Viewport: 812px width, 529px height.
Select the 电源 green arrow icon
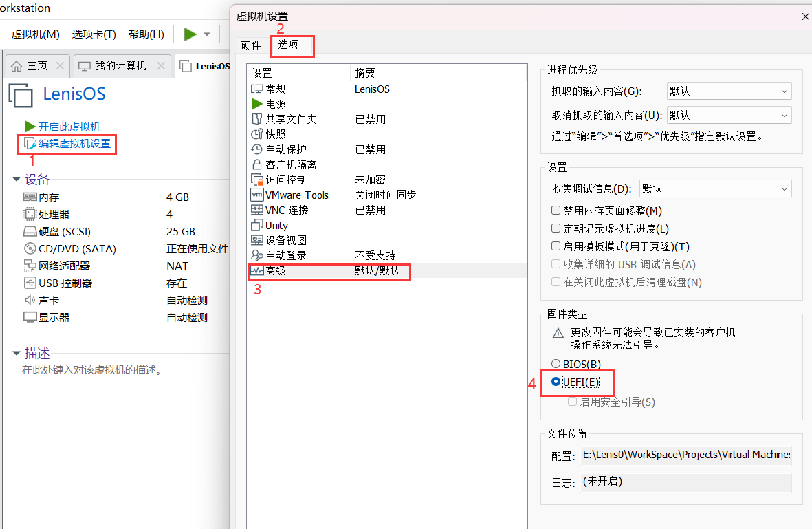click(x=257, y=104)
